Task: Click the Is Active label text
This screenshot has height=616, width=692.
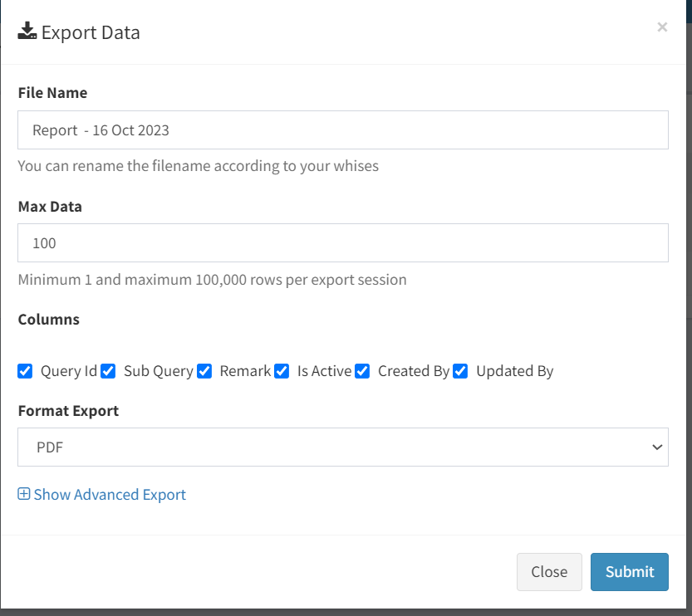Action: coord(324,371)
